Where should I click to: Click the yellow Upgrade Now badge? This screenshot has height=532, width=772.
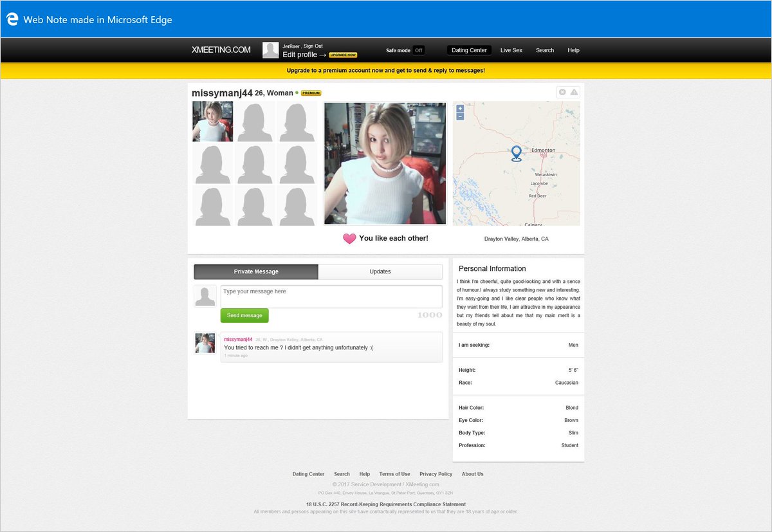click(x=343, y=55)
